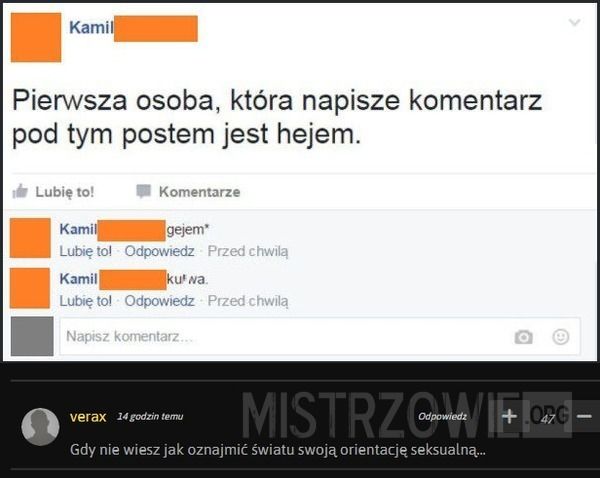This screenshot has width=600, height=478.
Task: Click Odpowiedz on verax's comment
Action: [x=442, y=416]
